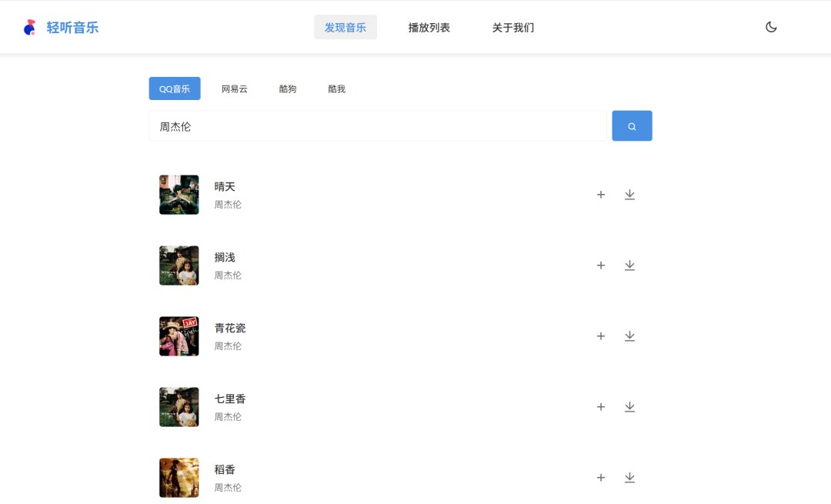This screenshot has height=504, width=831.
Task: Open the 播放列表 page
Action: point(429,26)
